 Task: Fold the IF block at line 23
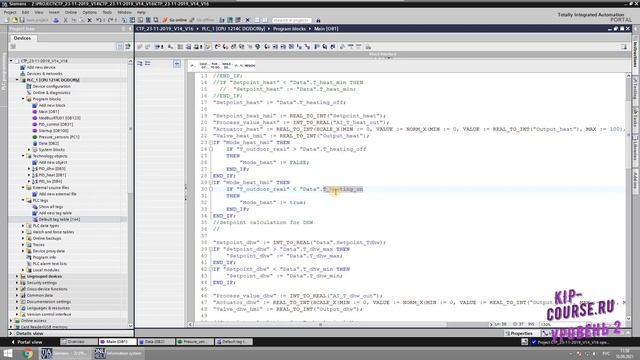point(211,142)
